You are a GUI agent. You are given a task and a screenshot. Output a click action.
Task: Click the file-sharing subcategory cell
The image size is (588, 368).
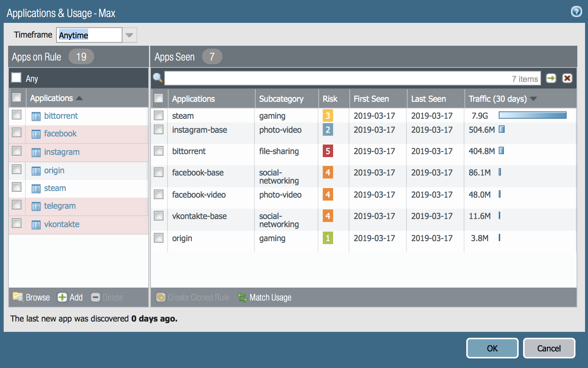coord(279,151)
